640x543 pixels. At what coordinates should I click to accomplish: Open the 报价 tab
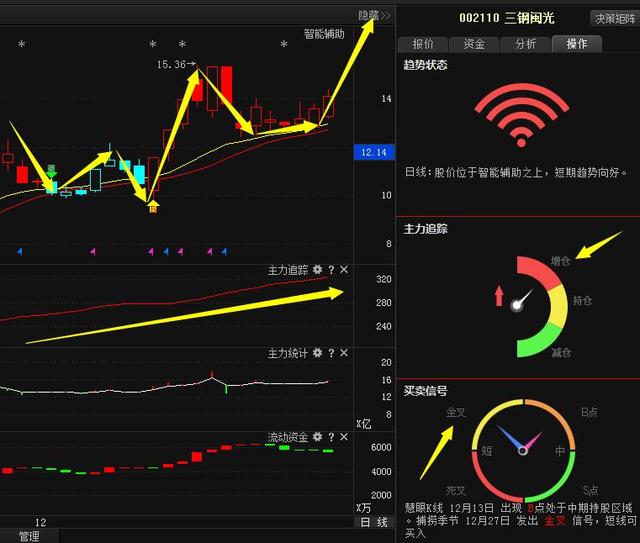(423, 44)
